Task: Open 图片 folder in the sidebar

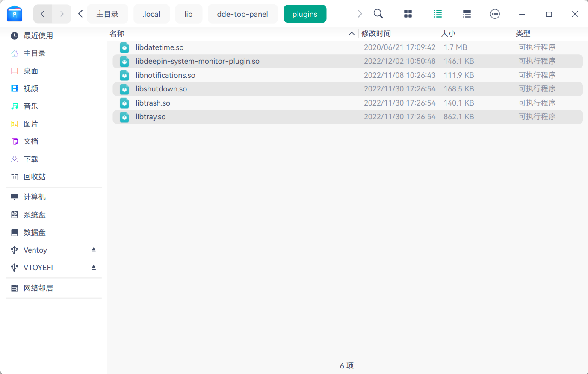Action: tap(54, 124)
